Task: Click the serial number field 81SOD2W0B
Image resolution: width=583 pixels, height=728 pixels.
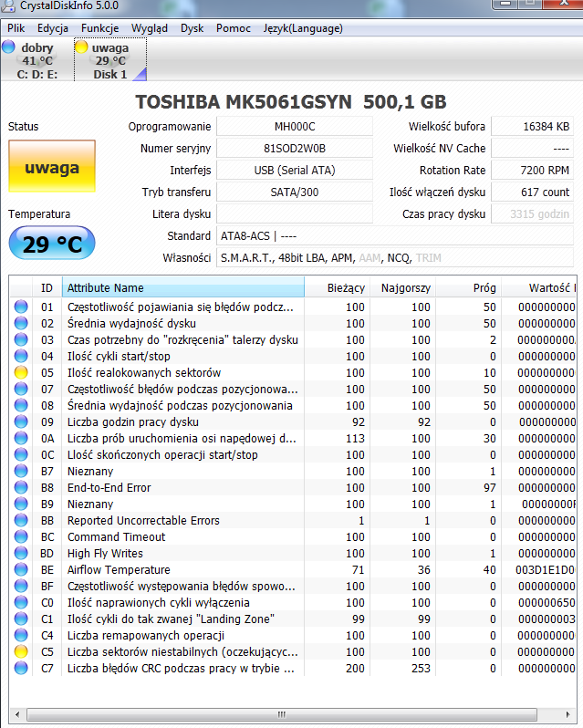Action: (295, 148)
